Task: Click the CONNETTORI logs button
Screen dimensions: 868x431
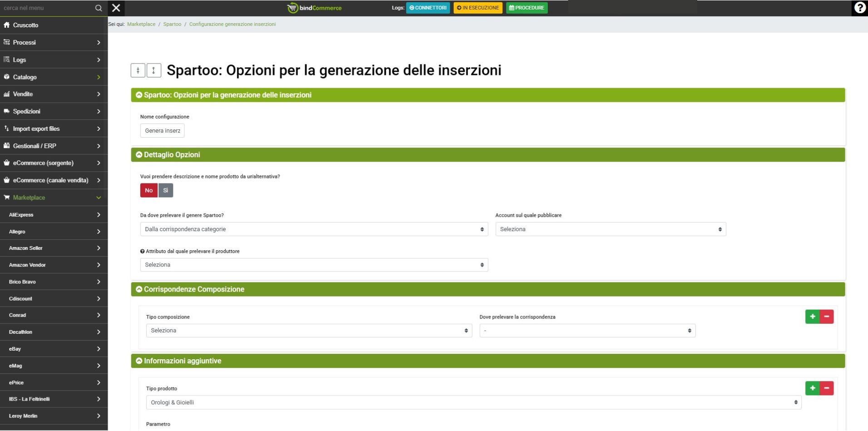Action: tap(428, 8)
